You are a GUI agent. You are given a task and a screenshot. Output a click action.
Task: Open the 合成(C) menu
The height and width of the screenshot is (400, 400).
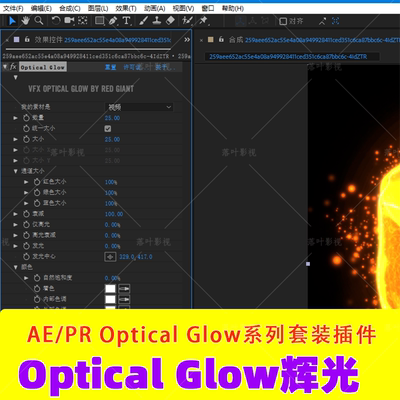tap(70, 8)
